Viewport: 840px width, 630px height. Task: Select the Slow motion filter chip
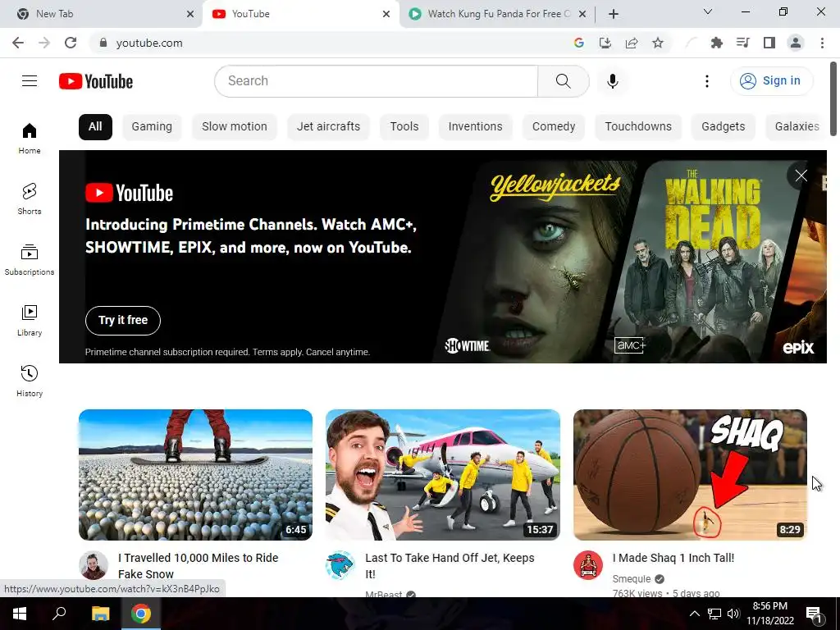(234, 127)
